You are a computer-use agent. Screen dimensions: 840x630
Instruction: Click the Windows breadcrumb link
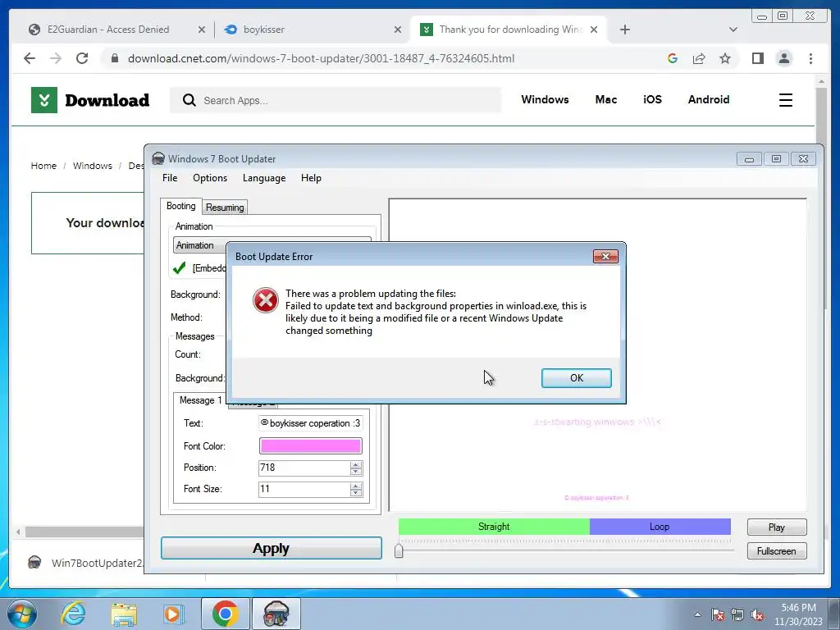click(x=92, y=166)
